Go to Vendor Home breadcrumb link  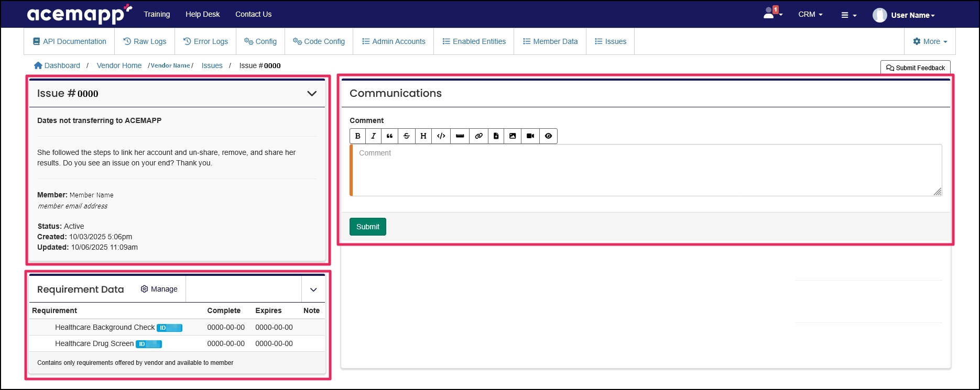[x=119, y=65]
